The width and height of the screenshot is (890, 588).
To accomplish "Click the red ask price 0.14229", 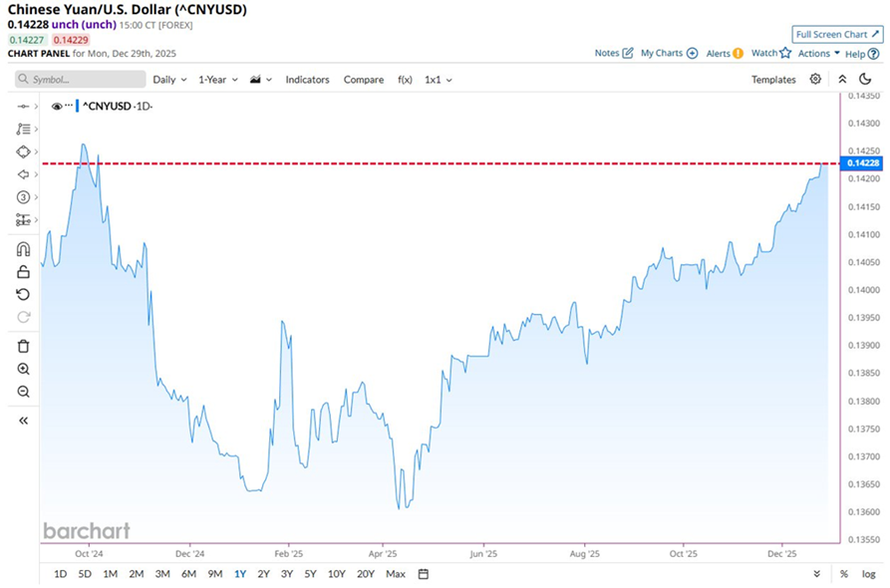I will point(71,40).
